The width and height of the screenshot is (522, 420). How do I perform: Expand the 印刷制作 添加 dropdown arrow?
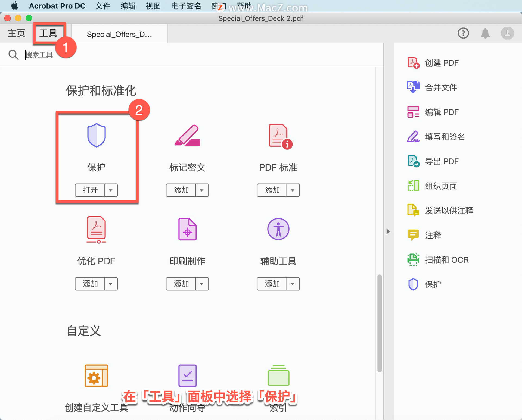pos(202,284)
